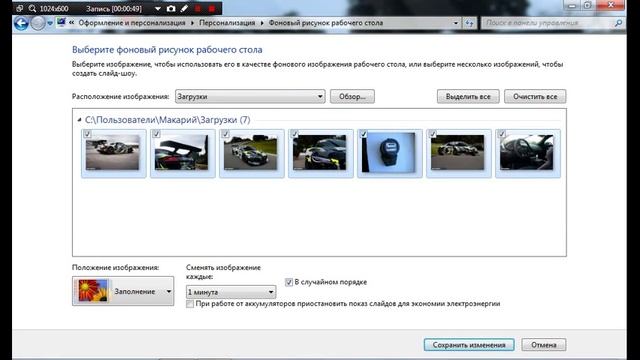This screenshot has width=640, height=360.
Task: Toggle В случайном порядке checkbox
Action: [x=289, y=282]
